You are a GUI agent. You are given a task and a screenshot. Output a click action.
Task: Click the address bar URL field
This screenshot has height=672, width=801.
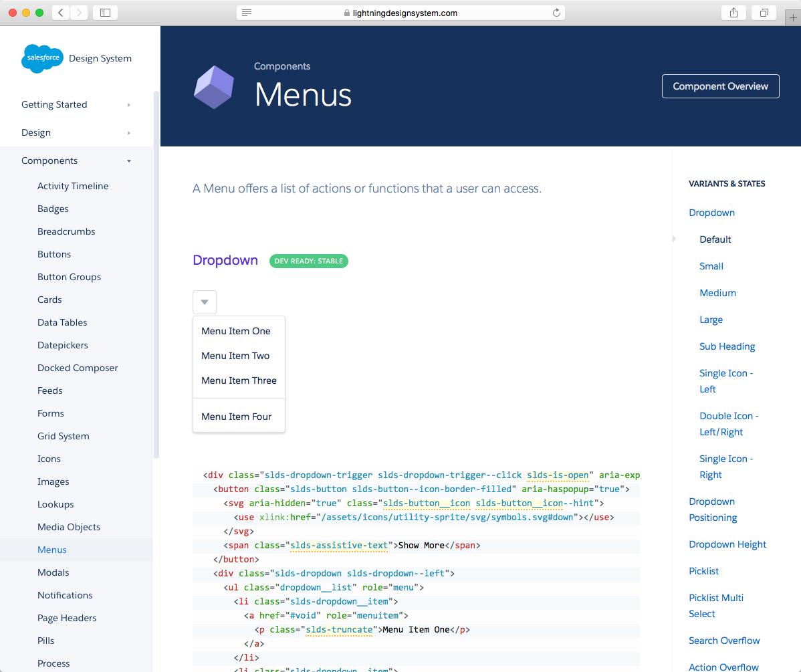401,13
